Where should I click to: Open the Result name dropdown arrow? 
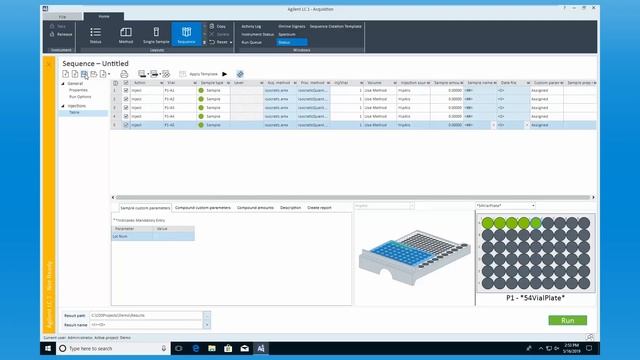[207, 325]
